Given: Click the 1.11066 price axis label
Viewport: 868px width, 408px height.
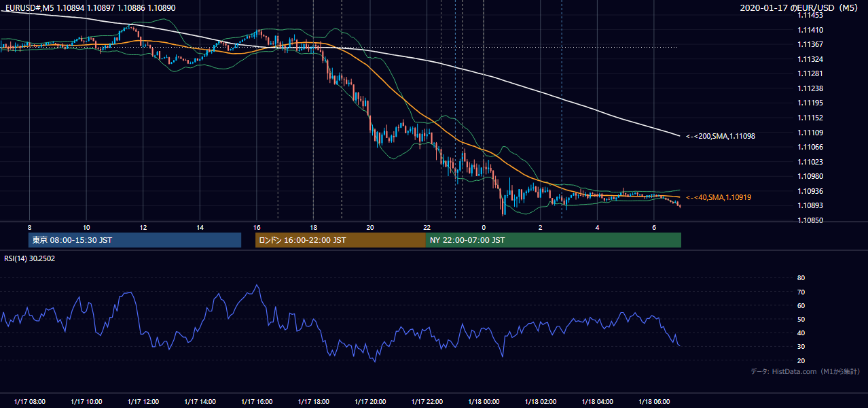Looking at the screenshot, I should pos(810,147).
